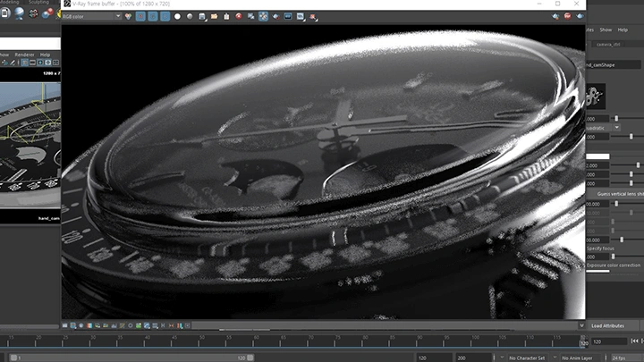
Task: Click frame 100 on the timeline
Action: click(475, 341)
